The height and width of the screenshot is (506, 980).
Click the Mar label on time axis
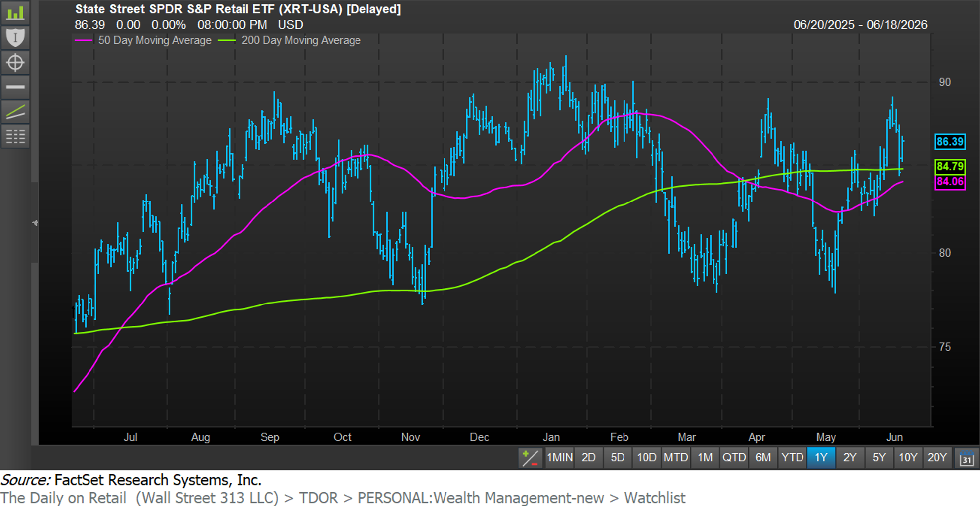pos(687,437)
